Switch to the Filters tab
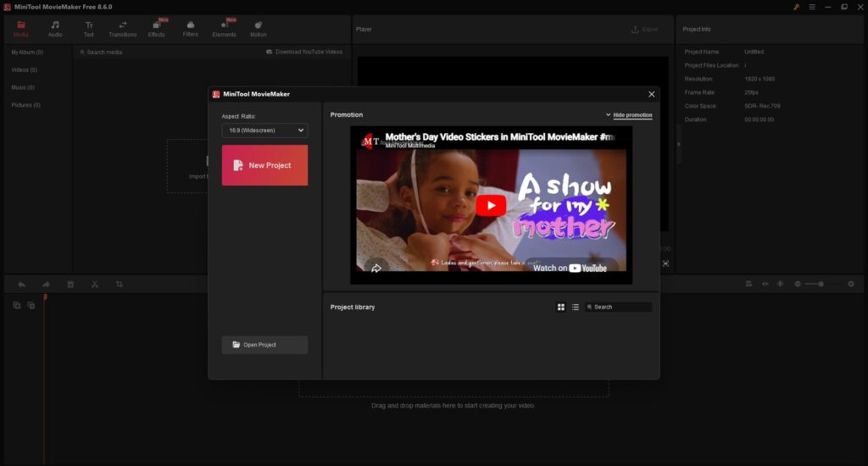The width and height of the screenshot is (868, 466). point(191,29)
